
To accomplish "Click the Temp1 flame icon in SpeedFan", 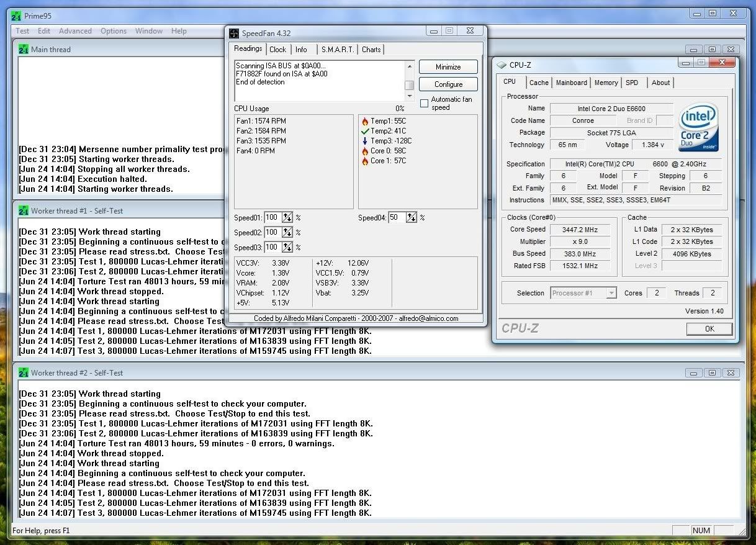I will click(x=365, y=122).
